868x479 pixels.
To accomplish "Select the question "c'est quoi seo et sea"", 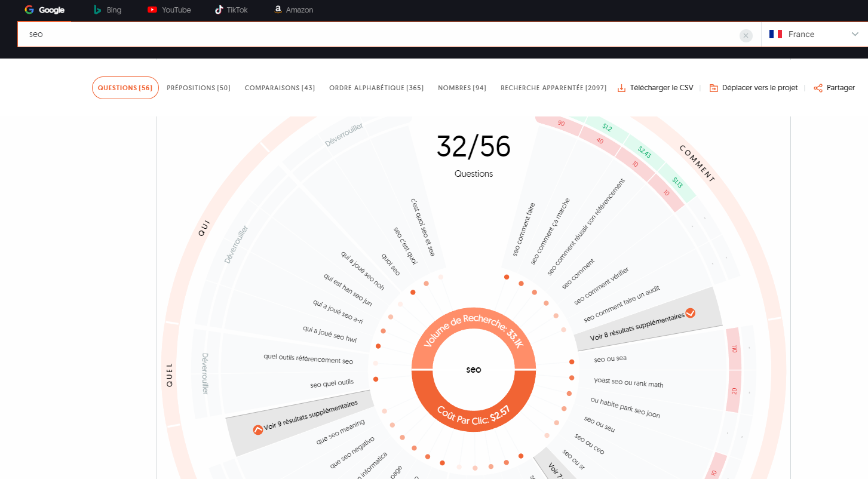I will [423, 228].
